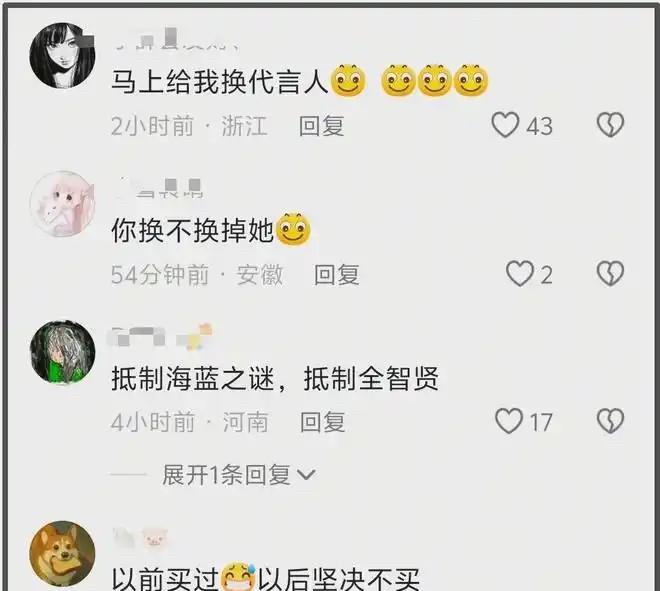Reply to the 2小时前 浙江 comment
660x591 pixels.
[x=322, y=126]
